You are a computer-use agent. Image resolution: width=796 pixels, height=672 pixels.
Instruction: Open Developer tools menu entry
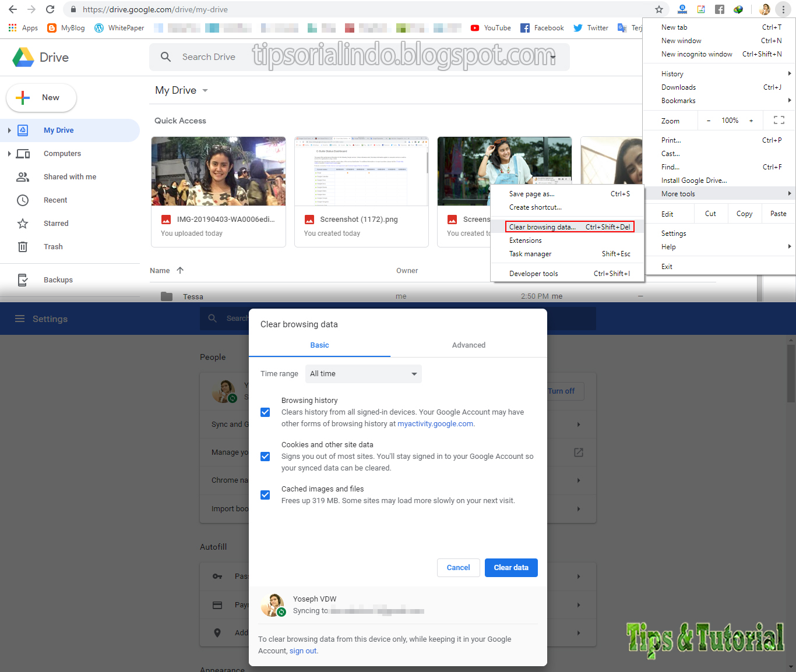coord(568,274)
